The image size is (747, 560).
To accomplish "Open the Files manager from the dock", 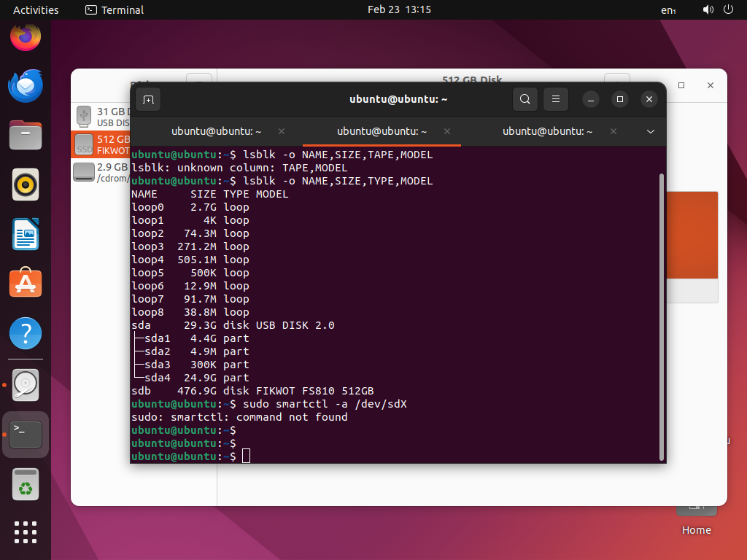I will (25, 136).
